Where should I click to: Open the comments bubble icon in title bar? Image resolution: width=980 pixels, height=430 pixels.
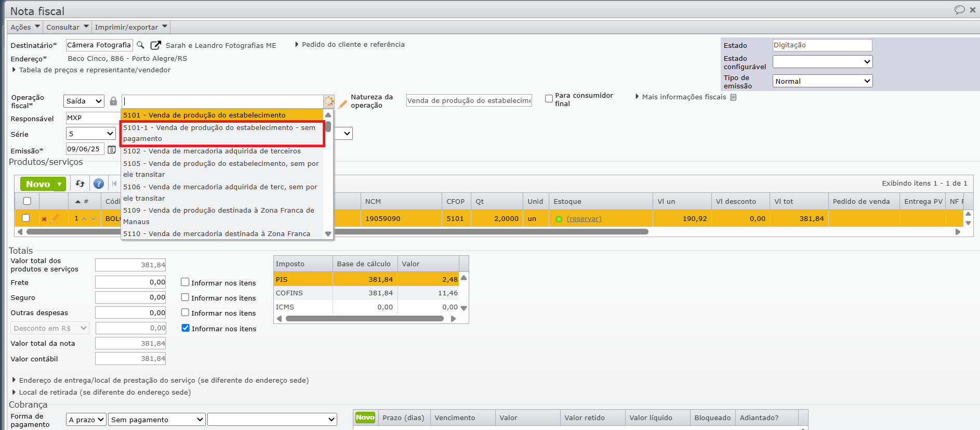[x=959, y=10]
